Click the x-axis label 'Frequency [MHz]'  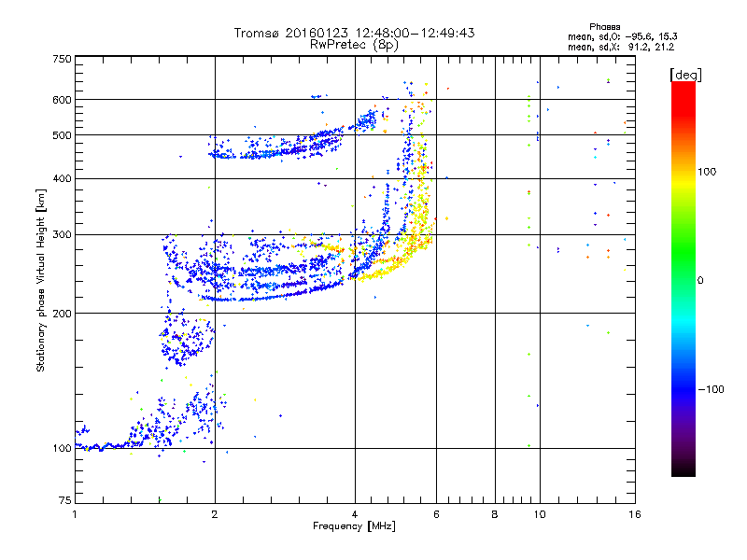coord(354,526)
